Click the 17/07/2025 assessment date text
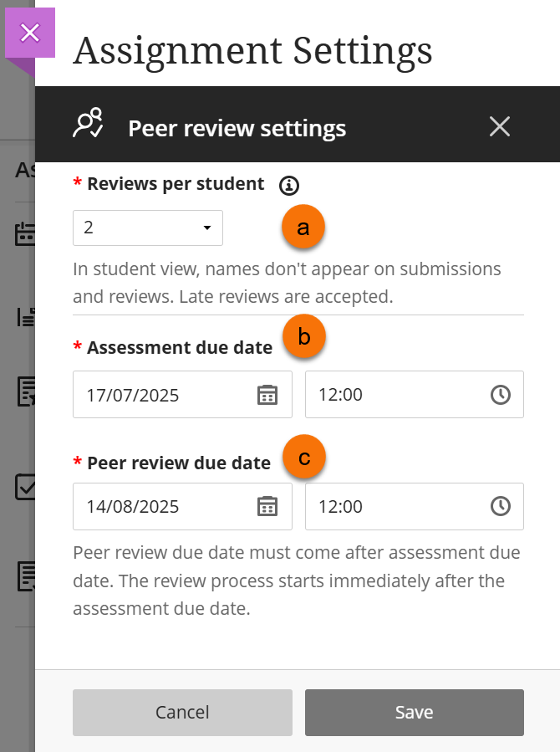Screen dimensions: 560x752 pos(133,395)
